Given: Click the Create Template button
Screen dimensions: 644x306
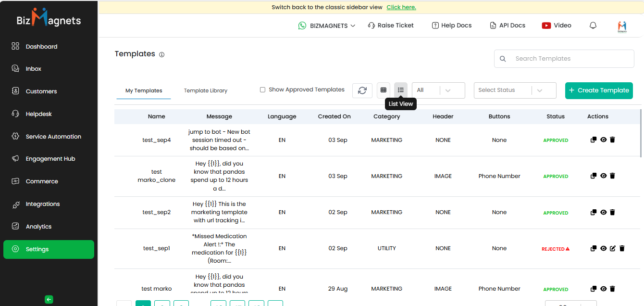Looking at the screenshot, I should 599,90.
